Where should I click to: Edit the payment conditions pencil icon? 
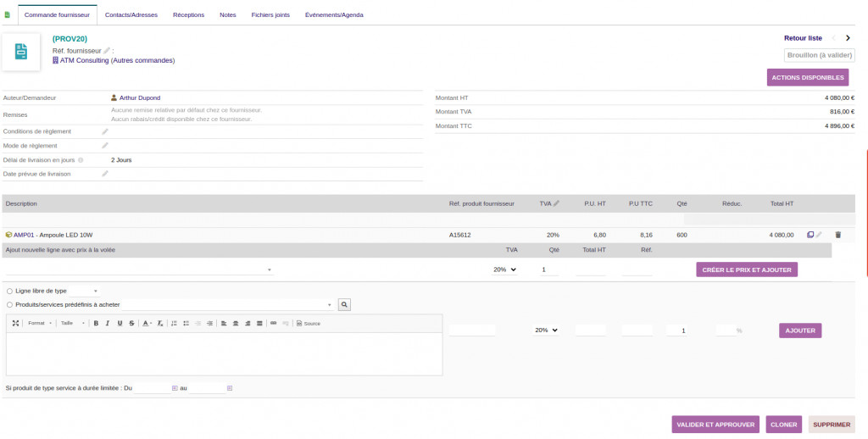105,131
